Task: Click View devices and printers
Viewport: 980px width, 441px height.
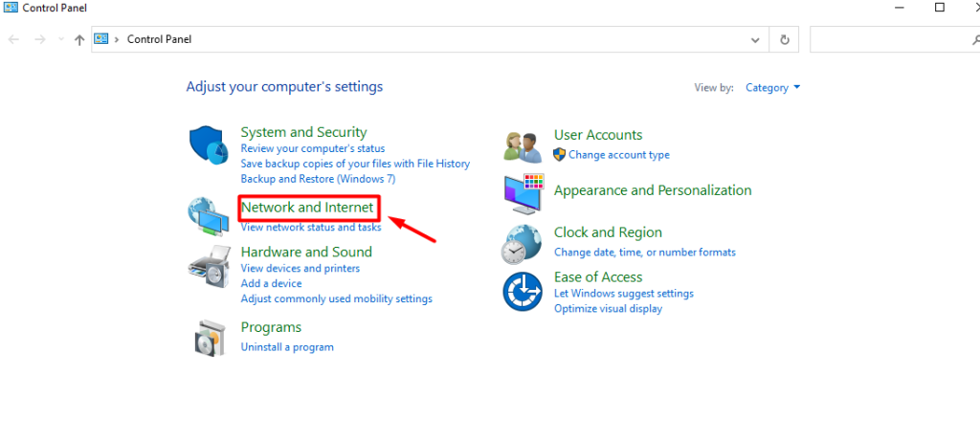Action: pyautogui.click(x=301, y=268)
